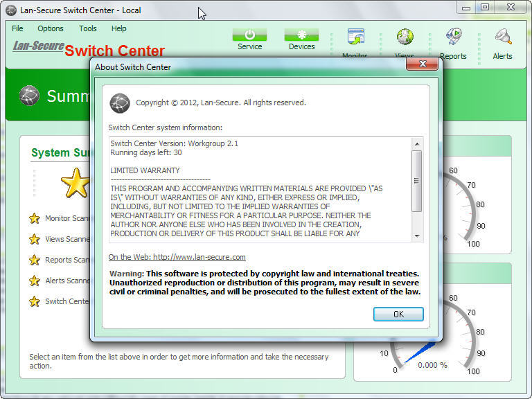Screen dimensions: 532x399
Task: Click the 'Running days left: 30' line
Action: (x=146, y=152)
